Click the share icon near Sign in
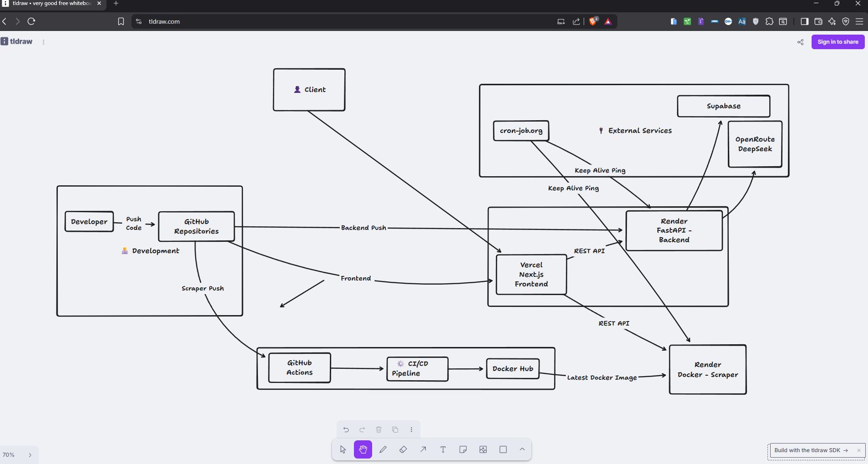 800,42
